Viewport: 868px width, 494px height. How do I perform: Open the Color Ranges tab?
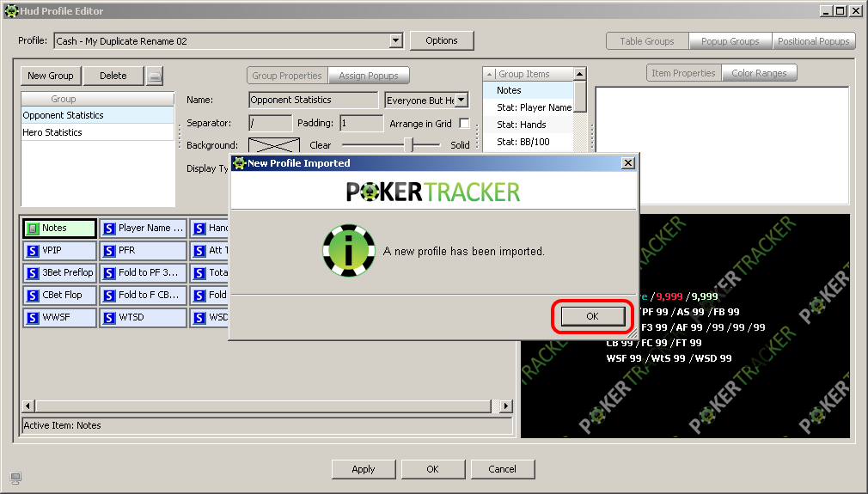759,73
